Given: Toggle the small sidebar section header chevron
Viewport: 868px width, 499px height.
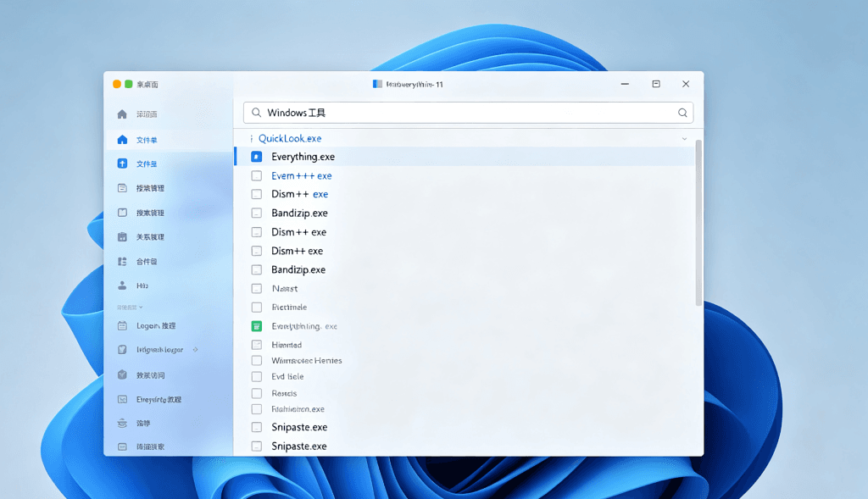Looking at the screenshot, I should (142, 307).
